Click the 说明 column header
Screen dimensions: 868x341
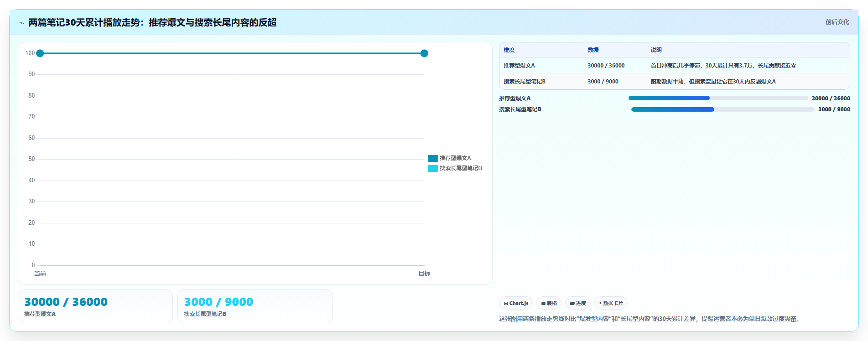[x=656, y=50]
